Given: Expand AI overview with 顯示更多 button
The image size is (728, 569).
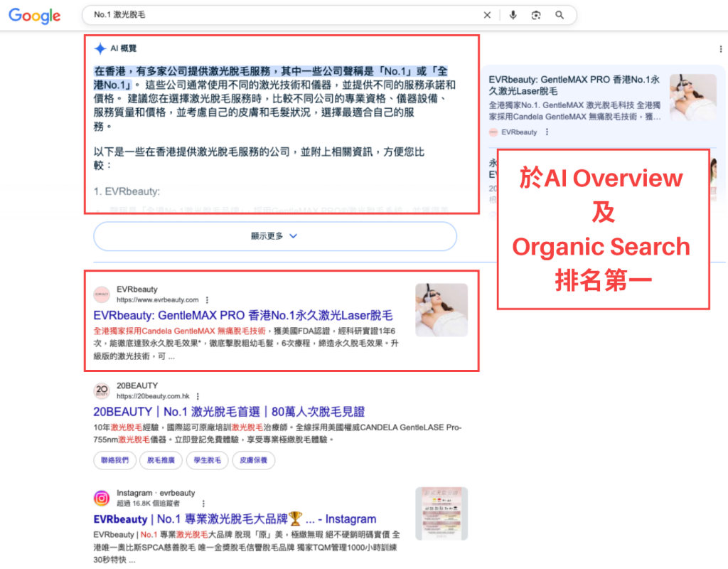Looking at the screenshot, I should point(275,236).
